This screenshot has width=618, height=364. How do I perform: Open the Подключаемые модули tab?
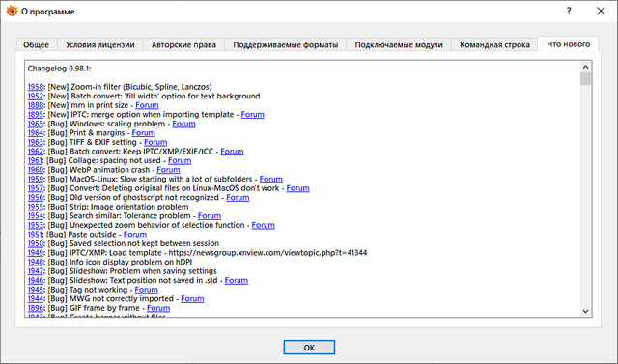399,45
